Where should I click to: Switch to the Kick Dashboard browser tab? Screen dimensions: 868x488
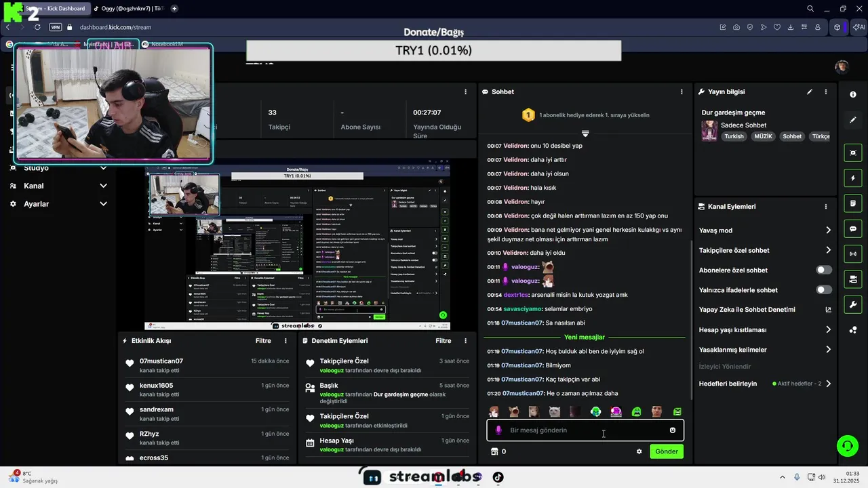click(x=56, y=9)
